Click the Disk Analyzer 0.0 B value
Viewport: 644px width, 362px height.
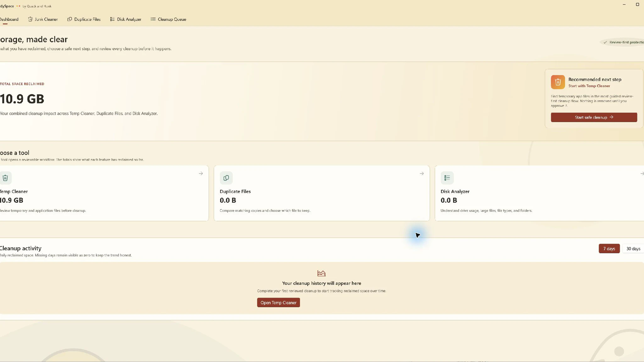(x=449, y=200)
